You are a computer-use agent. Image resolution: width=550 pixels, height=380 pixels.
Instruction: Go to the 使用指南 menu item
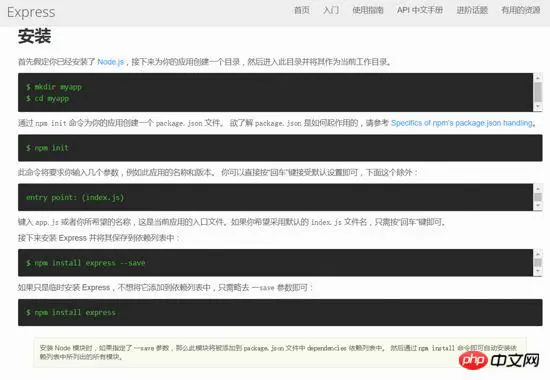pos(368,10)
